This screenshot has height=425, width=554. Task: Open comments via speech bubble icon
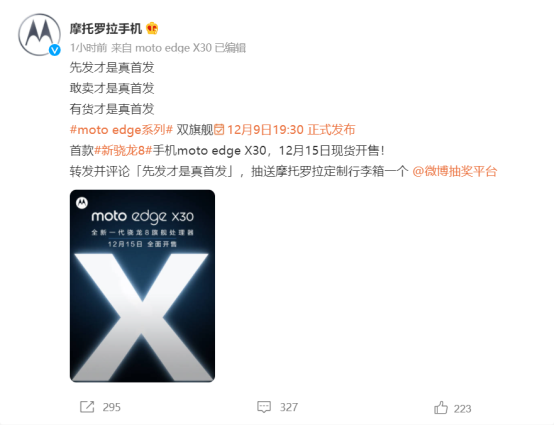tap(264, 407)
